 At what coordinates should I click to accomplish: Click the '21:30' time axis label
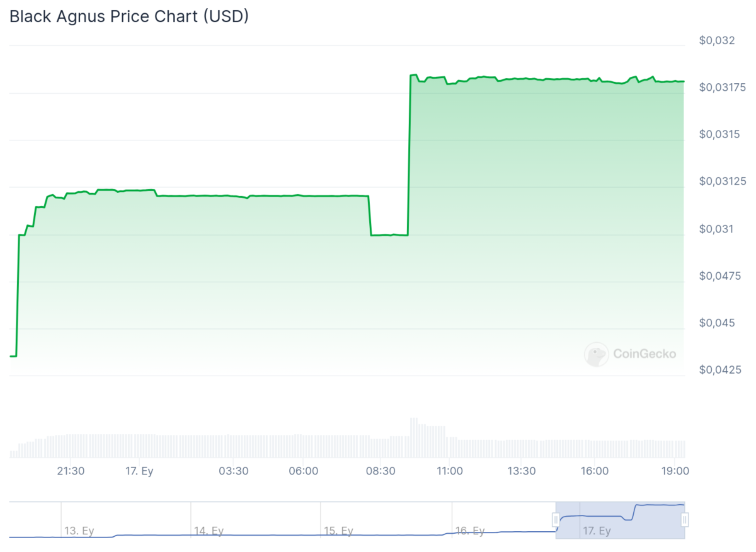[x=71, y=471]
